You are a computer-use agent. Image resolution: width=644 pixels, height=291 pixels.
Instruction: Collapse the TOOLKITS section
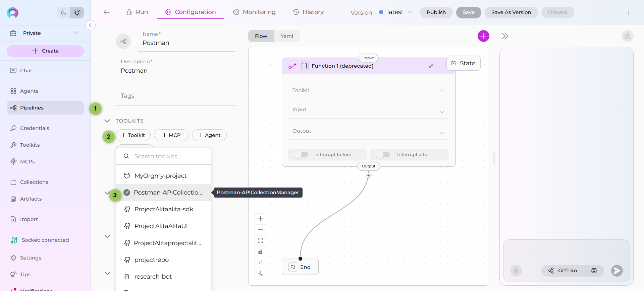pos(107,121)
